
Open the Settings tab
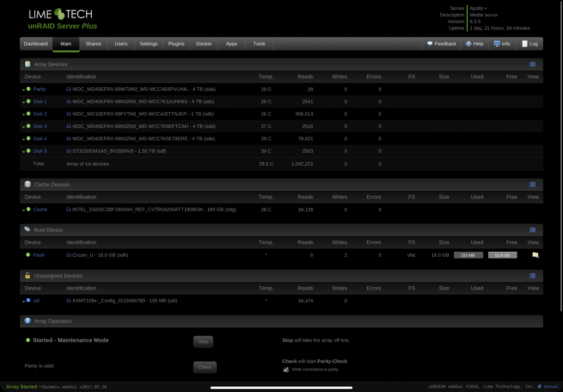(x=149, y=44)
